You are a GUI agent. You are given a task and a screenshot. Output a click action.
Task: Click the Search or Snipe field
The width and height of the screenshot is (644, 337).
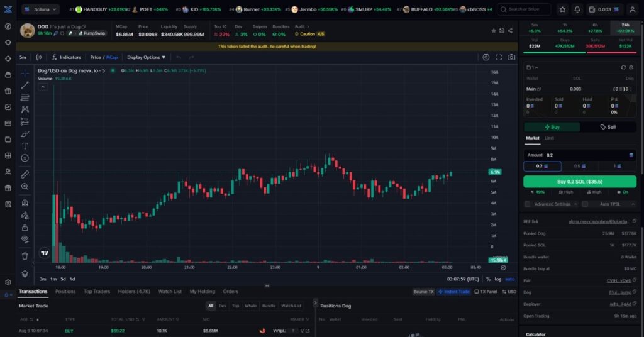524,9
